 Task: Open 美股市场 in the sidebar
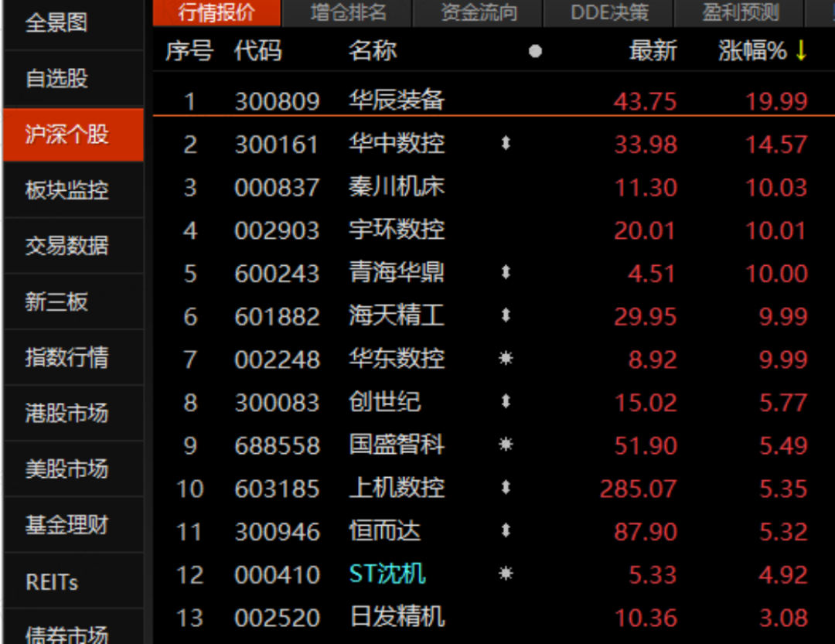pos(73,469)
